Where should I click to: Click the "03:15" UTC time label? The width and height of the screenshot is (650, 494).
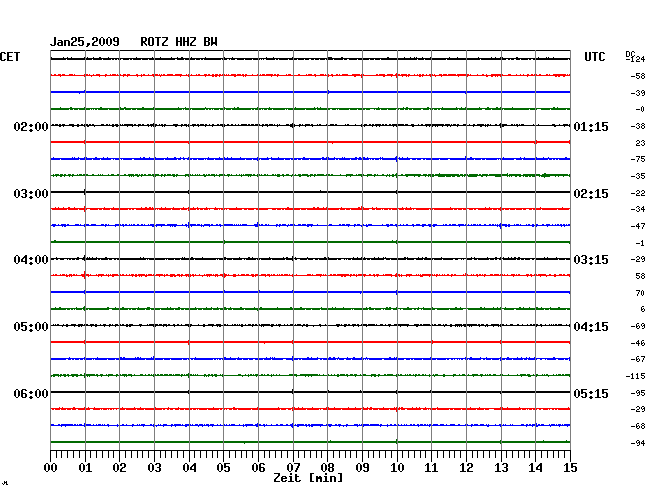coord(591,260)
